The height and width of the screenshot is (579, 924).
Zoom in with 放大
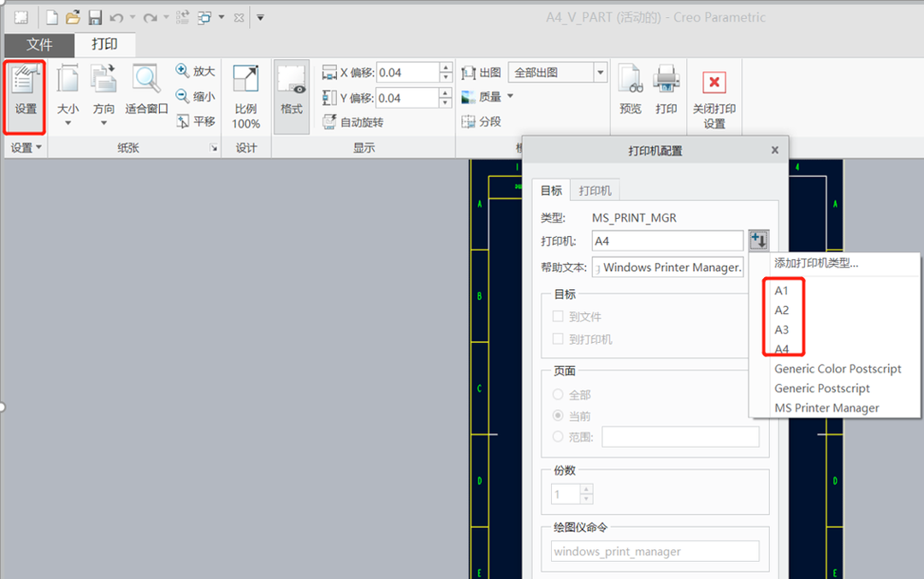pos(196,71)
